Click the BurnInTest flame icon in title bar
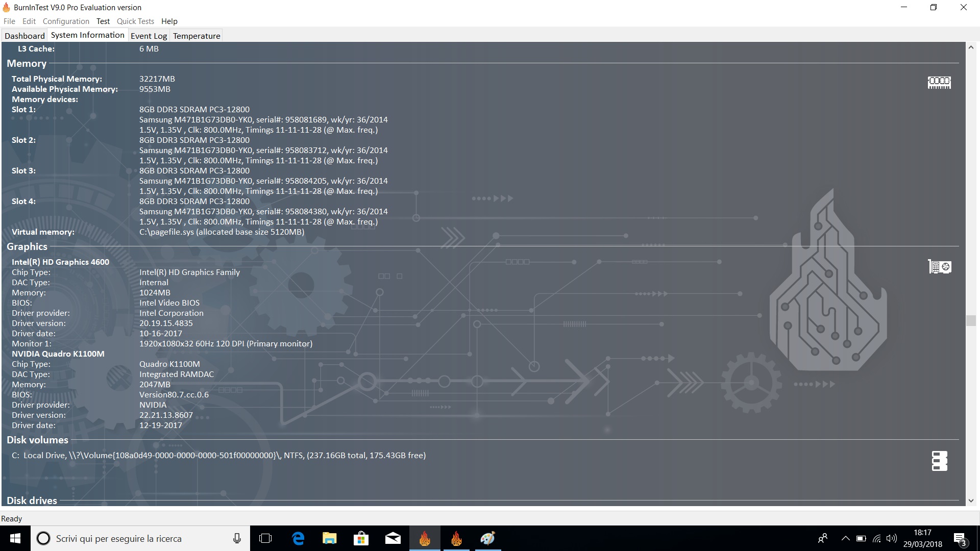 click(x=6, y=7)
